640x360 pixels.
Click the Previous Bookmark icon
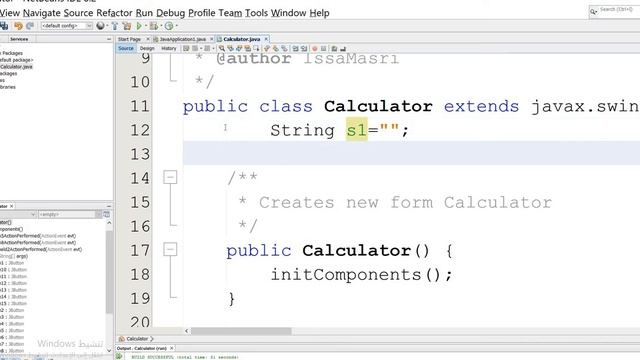click(267, 49)
